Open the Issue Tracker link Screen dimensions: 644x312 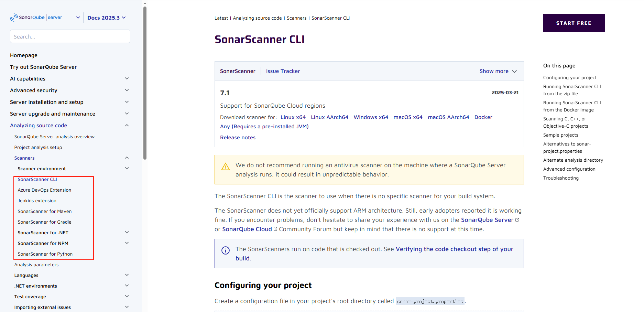coord(283,71)
